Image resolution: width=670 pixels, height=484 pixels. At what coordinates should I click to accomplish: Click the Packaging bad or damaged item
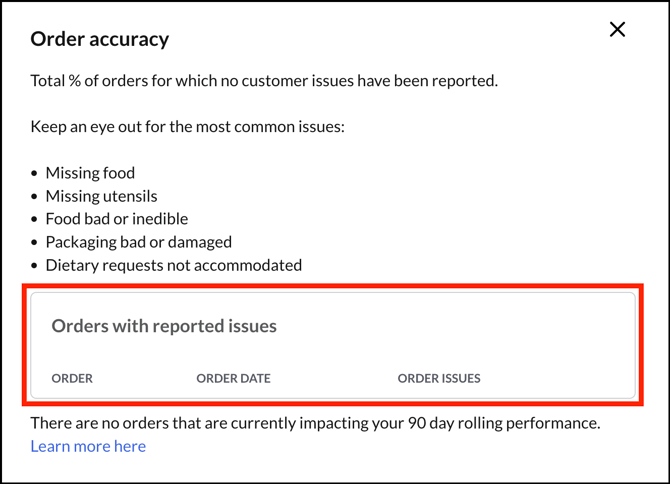pos(138,242)
